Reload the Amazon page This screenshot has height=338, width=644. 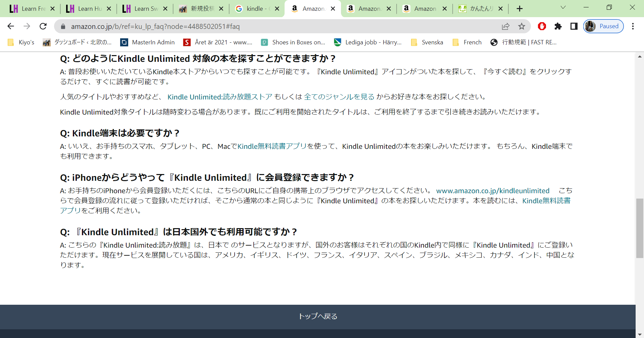pyautogui.click(x=43, y=26)
